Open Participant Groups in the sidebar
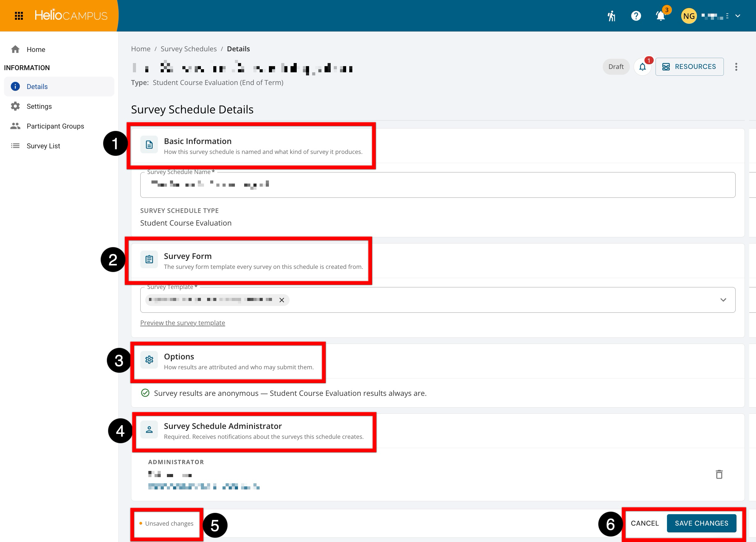Viewport: 756px width, 542px height. point(59,126)
